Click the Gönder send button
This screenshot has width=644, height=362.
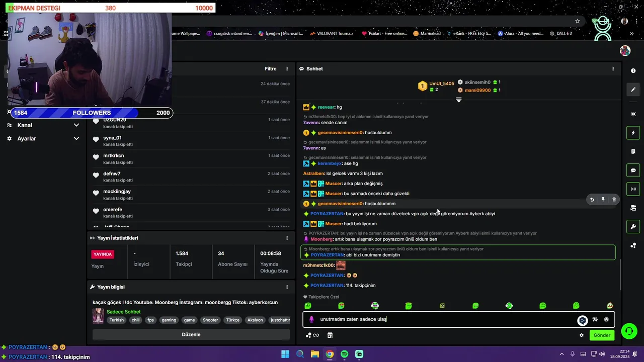click(602, 335)
